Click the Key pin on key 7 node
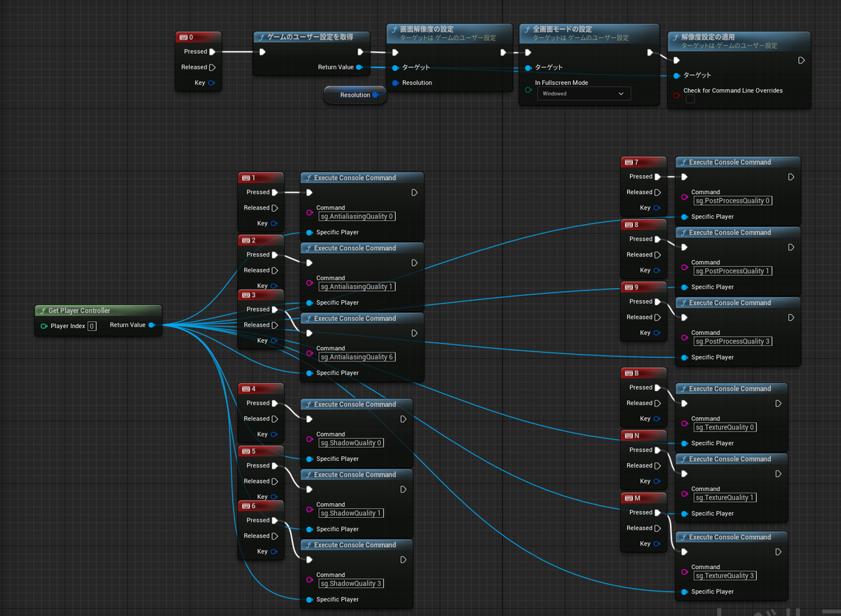The height and width of the screenshot is (616, 841). click(x=657, y=208)
